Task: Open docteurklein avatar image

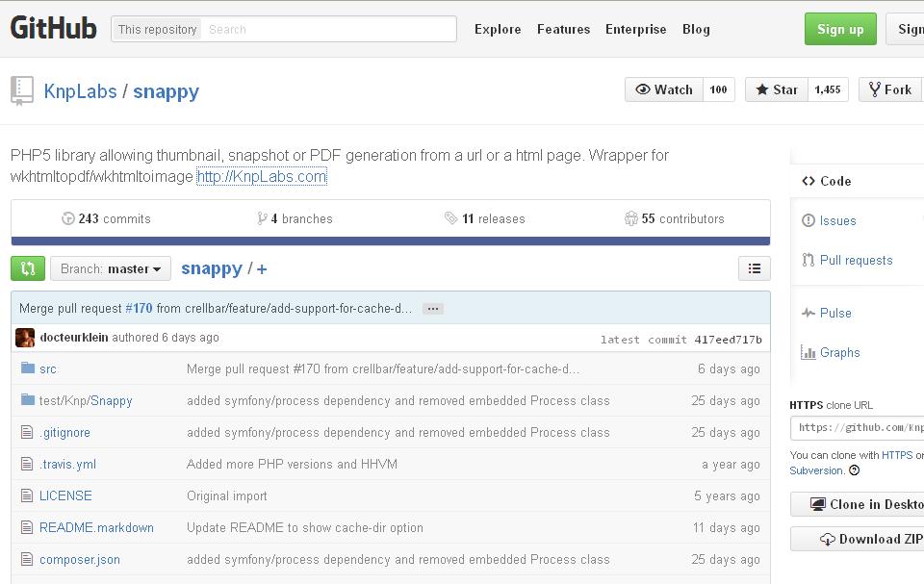Action: tap(25, 338)
